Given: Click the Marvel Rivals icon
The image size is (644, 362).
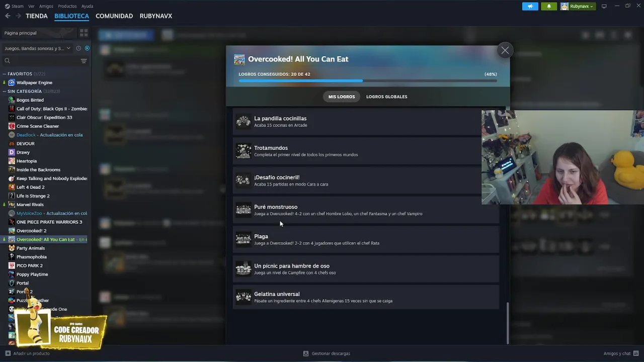Looking at the screenshot, I should 12,205.
